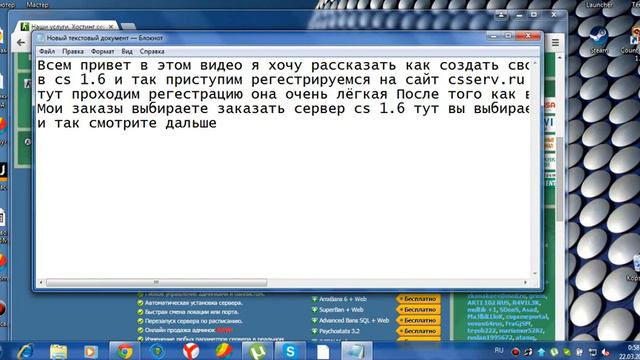640x360 pixels.
Task: Click the Notepad scroll-left arrow
Action: pyautogui.click(x=40, y=282)
